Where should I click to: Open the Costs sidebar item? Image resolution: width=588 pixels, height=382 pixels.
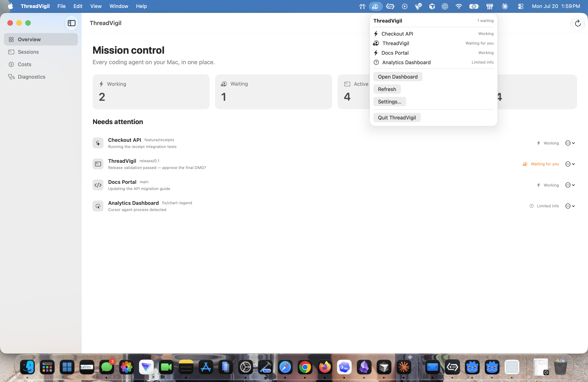point(41,64)
